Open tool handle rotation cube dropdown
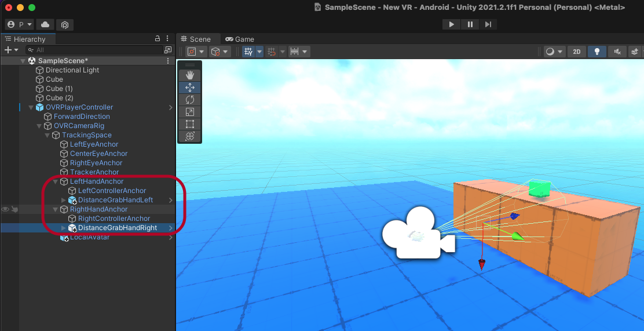The width and height of the screenshot is (644, 331). point(219,52)
